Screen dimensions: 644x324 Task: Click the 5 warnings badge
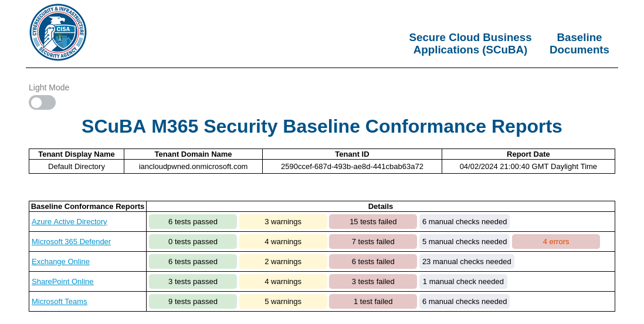click(283, 301)
